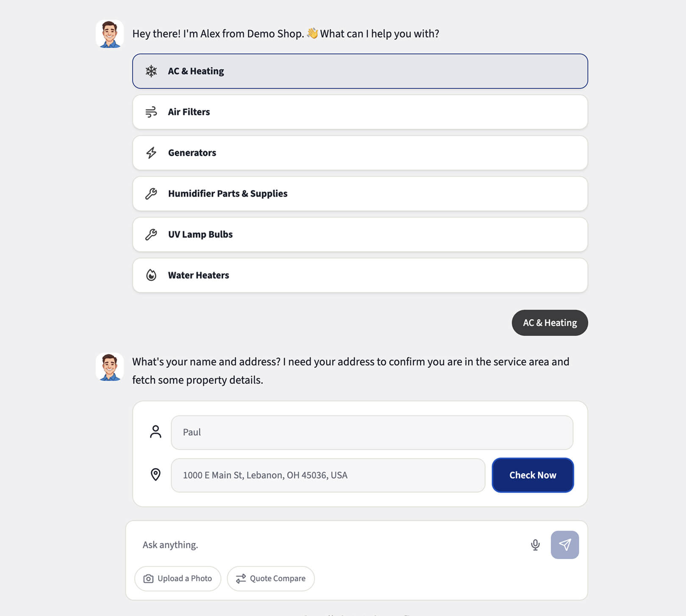Click the flame icon for Water Heaters
Image resolution: width=686 pixels, height=616 pixels.
pyautogui.click(x=151, y=275)
